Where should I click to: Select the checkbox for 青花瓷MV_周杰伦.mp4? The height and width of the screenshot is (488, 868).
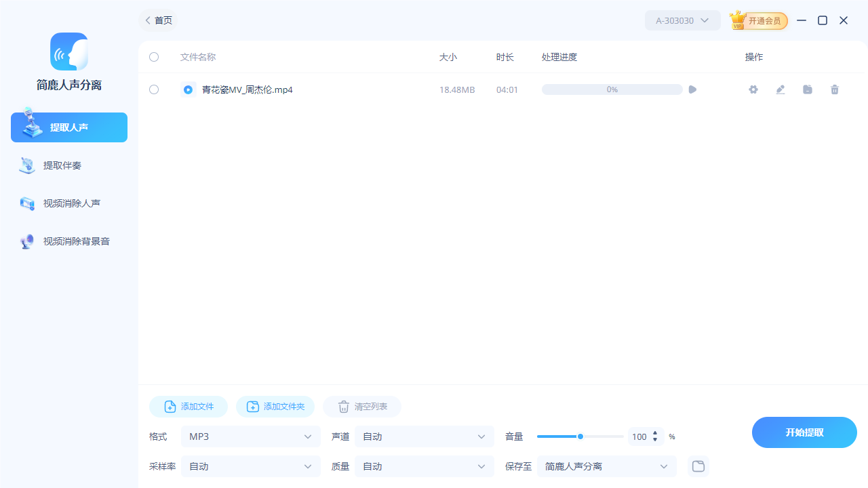[x=153, y=89]
